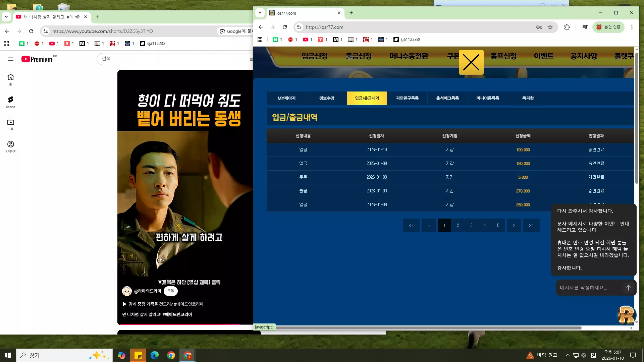Reload the osr77.com page
Image resolution: width=644 pixels, height=362 pixels.
coord(285,27)
